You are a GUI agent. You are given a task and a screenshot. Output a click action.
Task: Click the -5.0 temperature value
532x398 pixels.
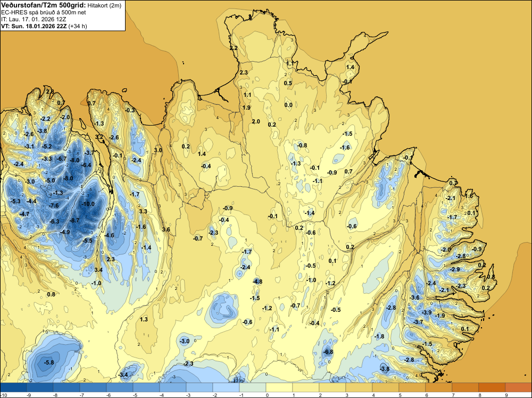tap(50, 180)
